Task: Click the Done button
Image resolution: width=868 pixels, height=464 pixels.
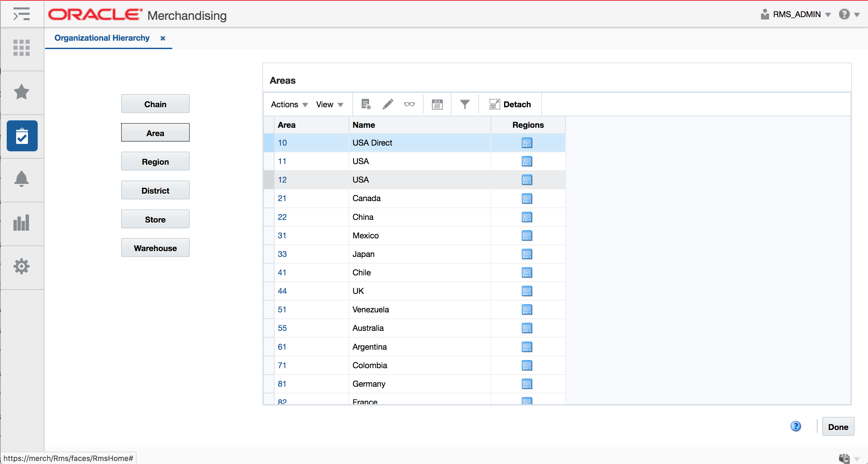Action: click(838, 427)
